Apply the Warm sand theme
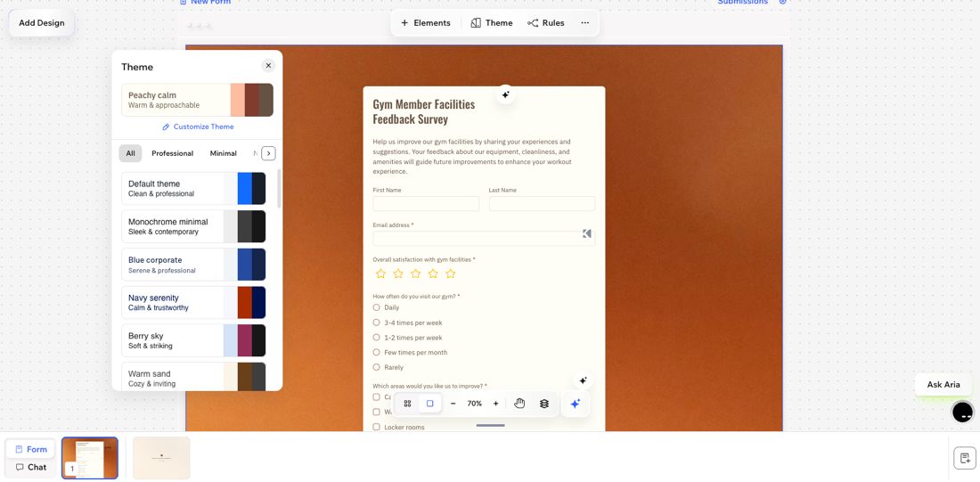 click(193, 377)
